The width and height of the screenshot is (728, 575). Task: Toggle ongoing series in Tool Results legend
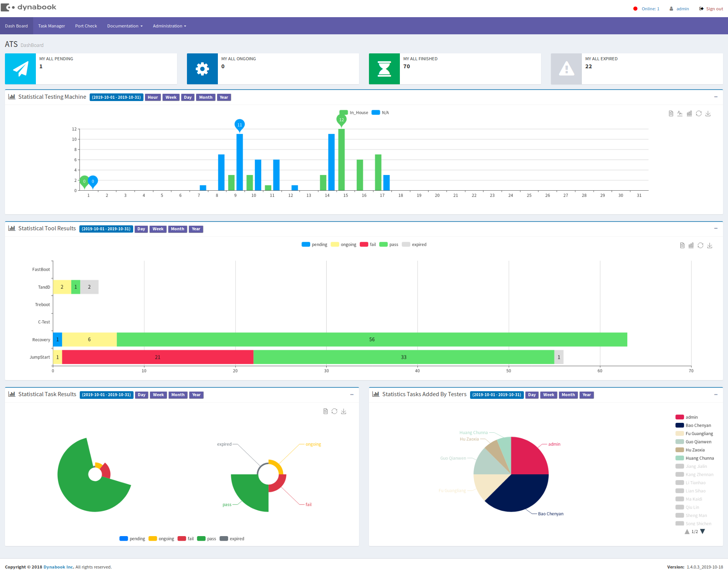343,244
